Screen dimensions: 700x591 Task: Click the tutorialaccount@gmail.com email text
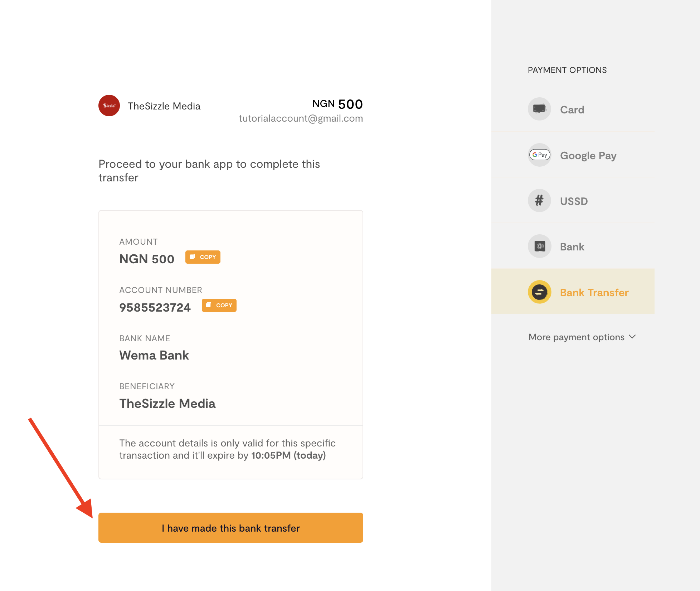click(x=301, y=118)
